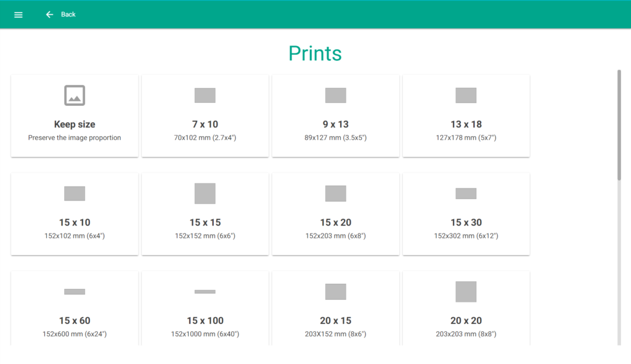Choose the 15 x 20 label
This screenshot has width=631, height=364.
[x=336, y=222]
